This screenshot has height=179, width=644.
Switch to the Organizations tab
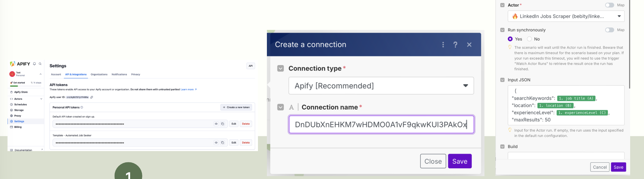99,74
